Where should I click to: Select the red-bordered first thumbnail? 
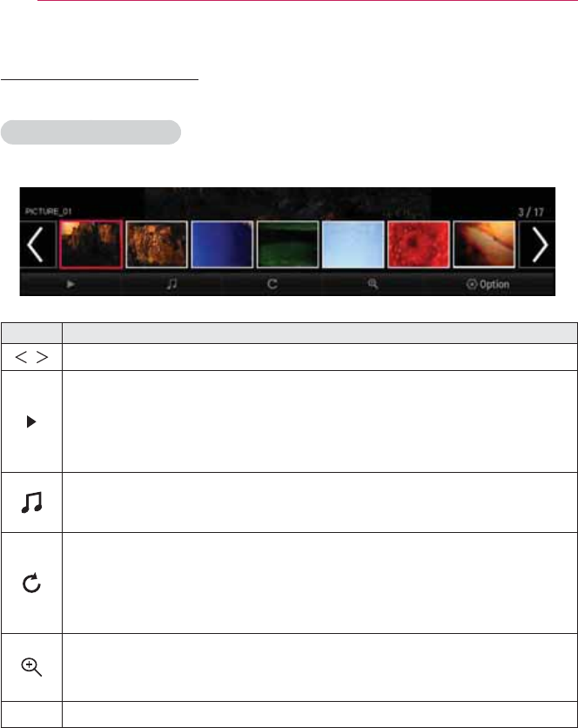91,245
